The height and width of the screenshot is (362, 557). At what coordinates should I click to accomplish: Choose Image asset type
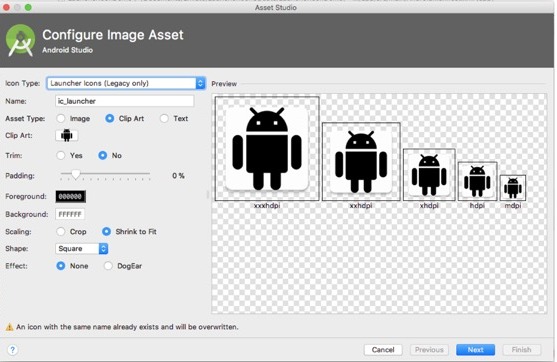click(61, 119)
